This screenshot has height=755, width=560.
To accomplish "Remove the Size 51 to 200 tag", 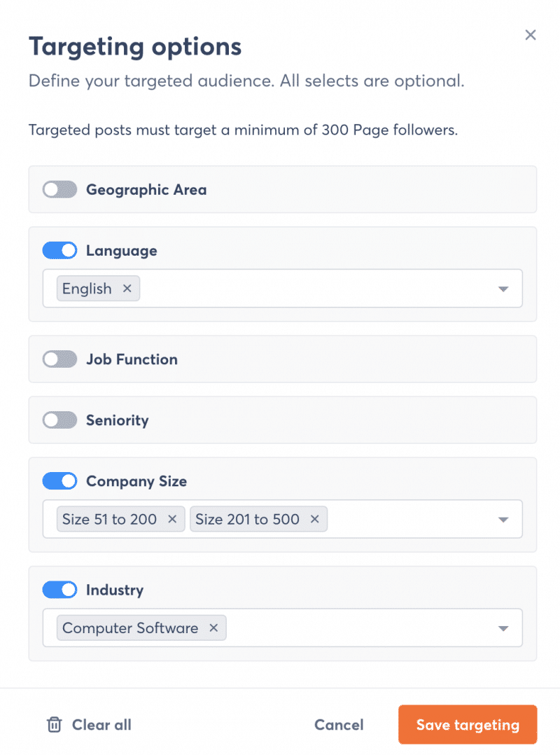I will [x=172, y=519].
